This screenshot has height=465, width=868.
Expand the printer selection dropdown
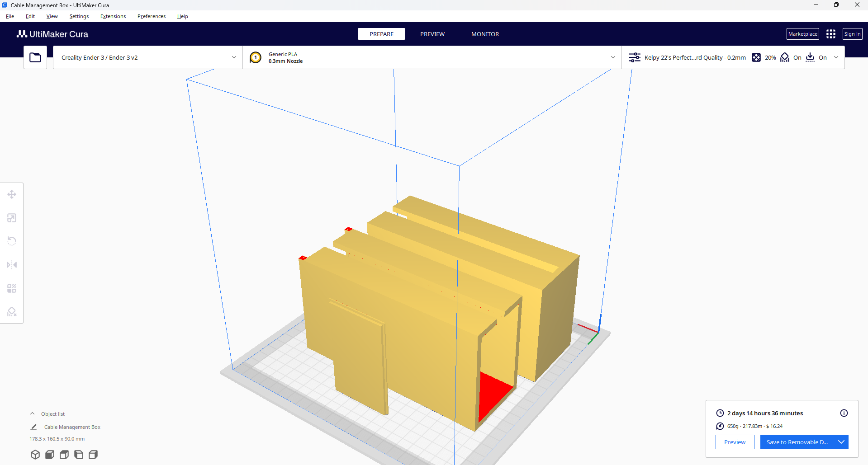pyautogui.click(x=234, y=57)
